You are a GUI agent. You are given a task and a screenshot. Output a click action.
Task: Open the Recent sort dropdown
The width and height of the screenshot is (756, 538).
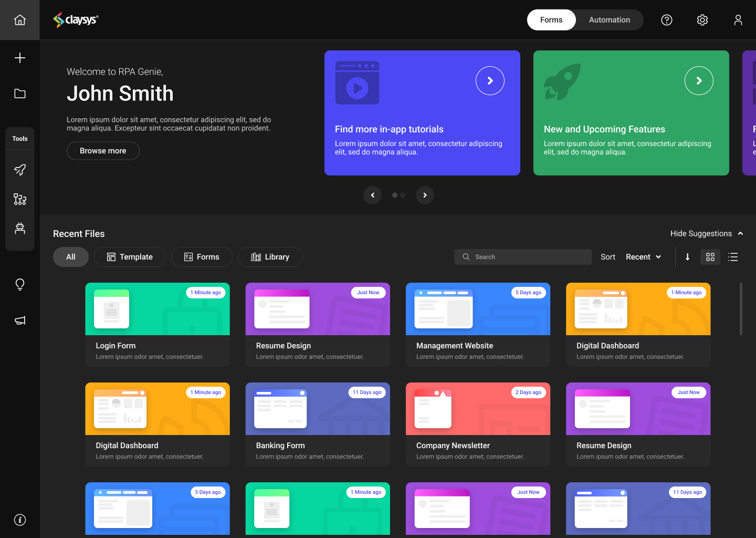[643, 257]
